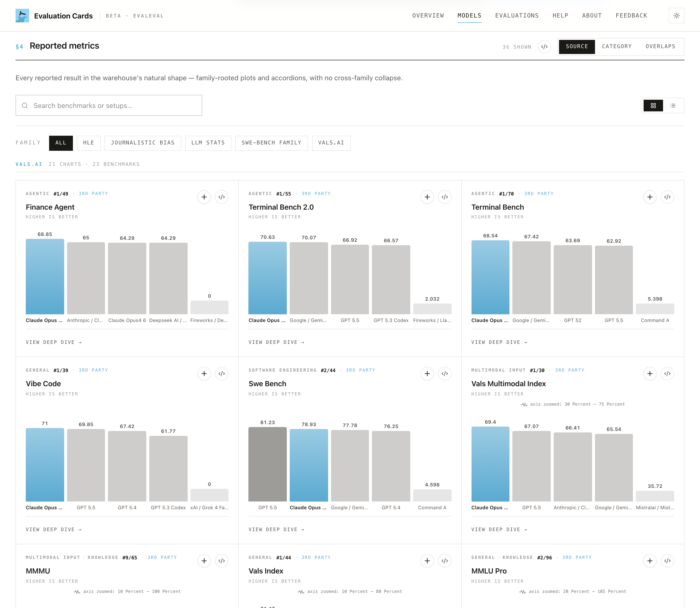Add Terminal Bench card with plus icon
700x608 pixels.
point(650,197)
